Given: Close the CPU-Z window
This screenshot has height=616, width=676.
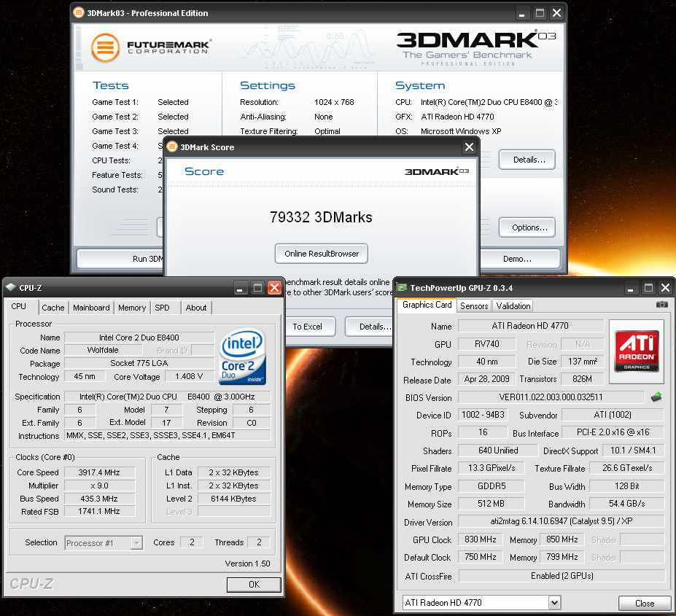Looking at the screenshot, I should 275,287.
